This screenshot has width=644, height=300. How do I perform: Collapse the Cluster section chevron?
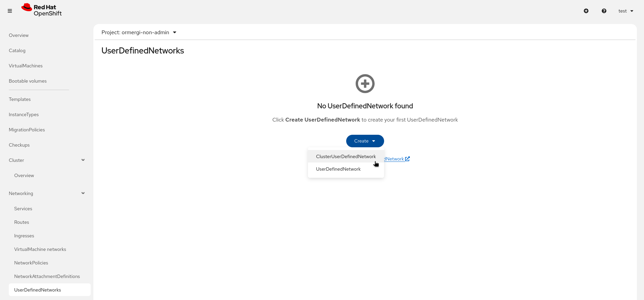(x=83, y=160)
